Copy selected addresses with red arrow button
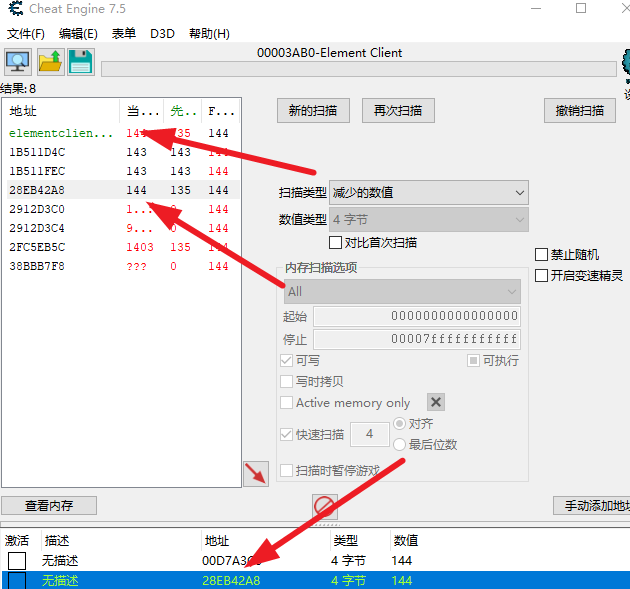This screenshot has height=589, width=630. 256,474
